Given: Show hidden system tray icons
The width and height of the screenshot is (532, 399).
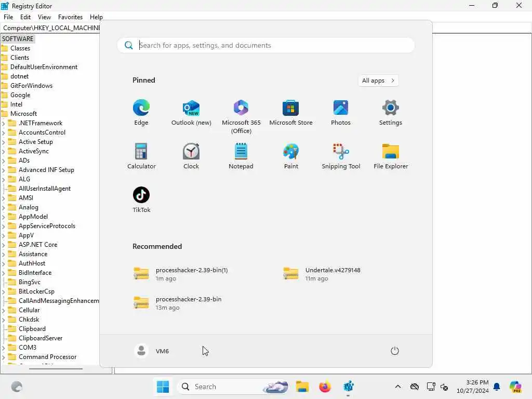Looking at the screenshot, I should point(398,387).
